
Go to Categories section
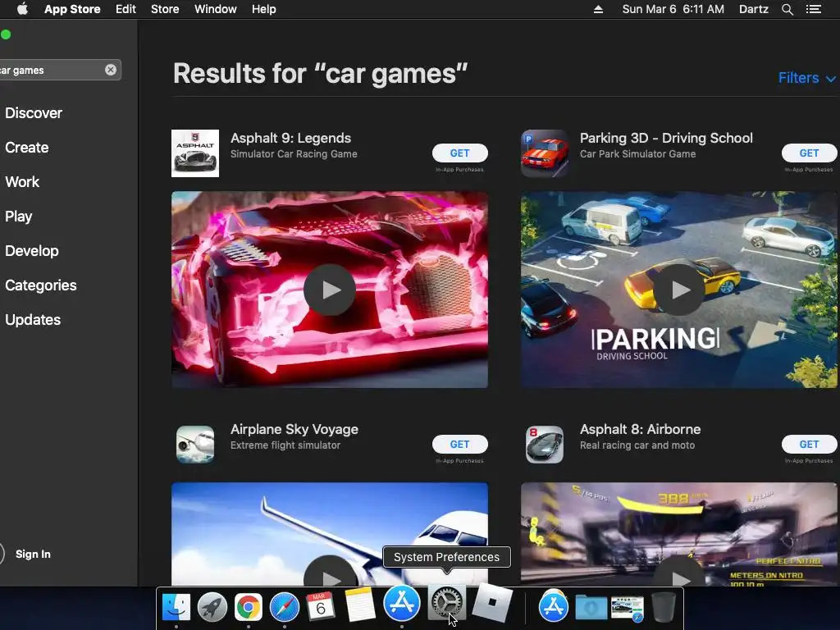[x=41, y=285]
